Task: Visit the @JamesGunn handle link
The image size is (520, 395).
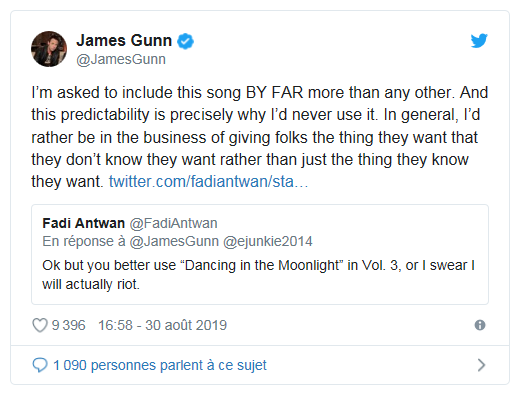Action: pos(121,59)
